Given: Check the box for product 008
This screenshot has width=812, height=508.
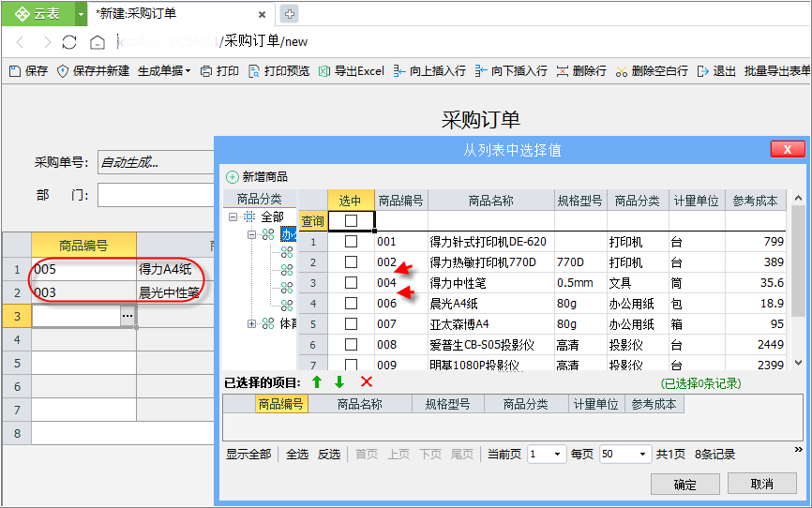Looking at the screenshot, I should (351, 344).
